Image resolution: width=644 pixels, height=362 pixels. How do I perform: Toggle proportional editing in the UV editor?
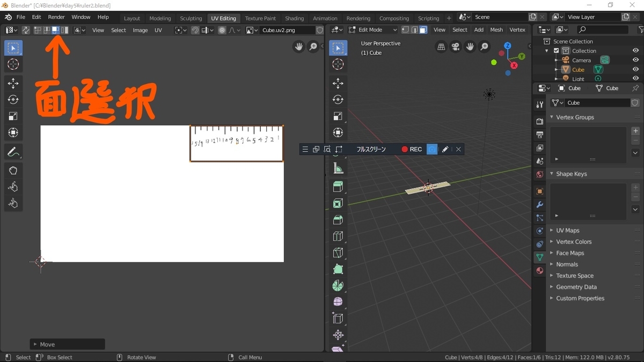tap(222, 30)
